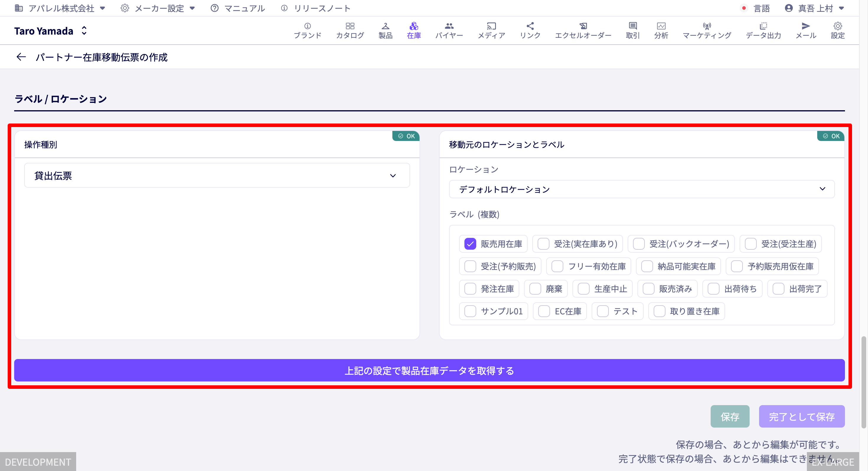Check the 生産中止 checkbox
Screen dimensions: 868x471
point(584,289)
